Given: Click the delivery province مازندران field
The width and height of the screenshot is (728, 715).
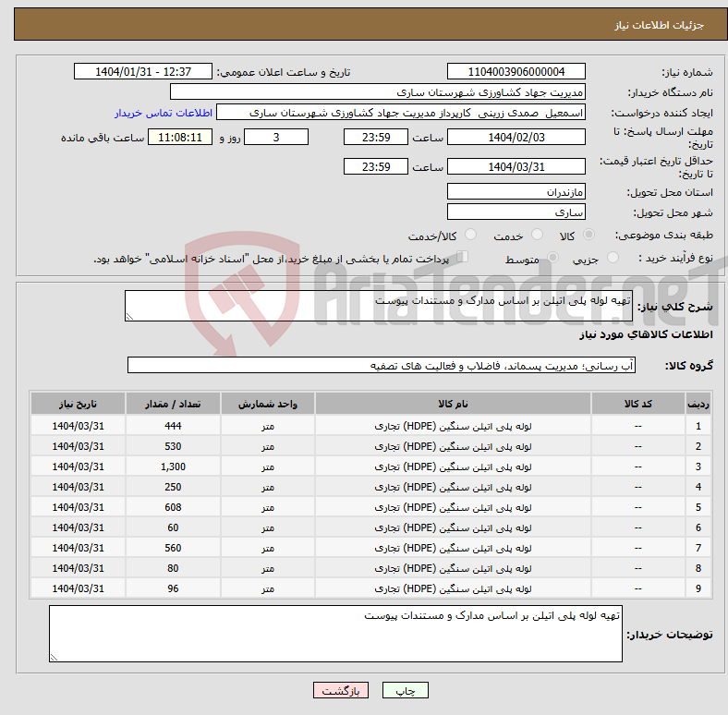Looking at the screenshot, I should click(516, 191).
